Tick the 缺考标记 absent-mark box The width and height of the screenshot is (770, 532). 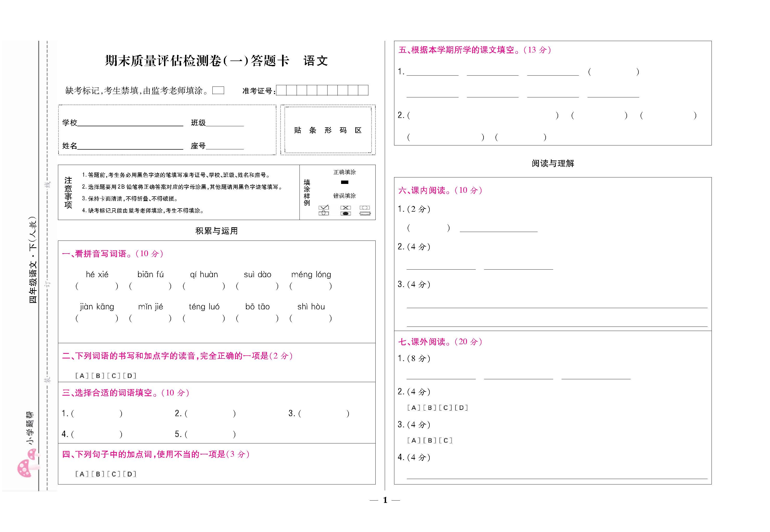point(218,90)
